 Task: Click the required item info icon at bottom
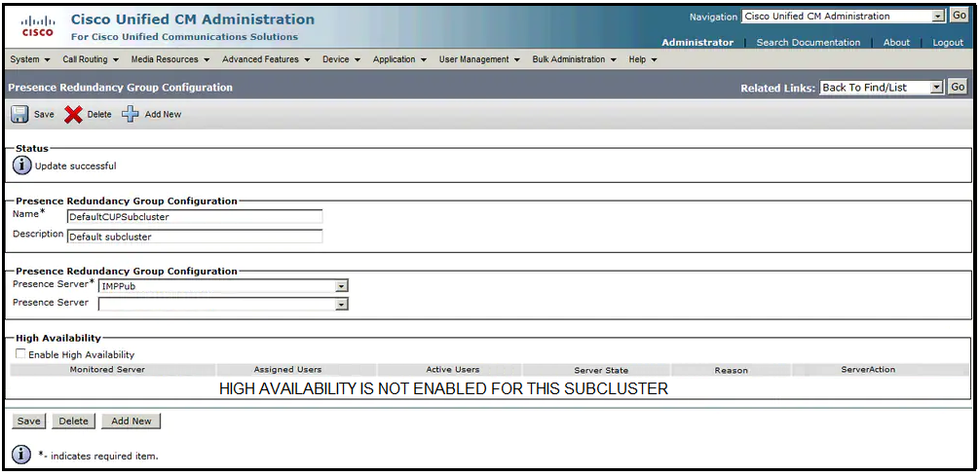click(22, 455)
